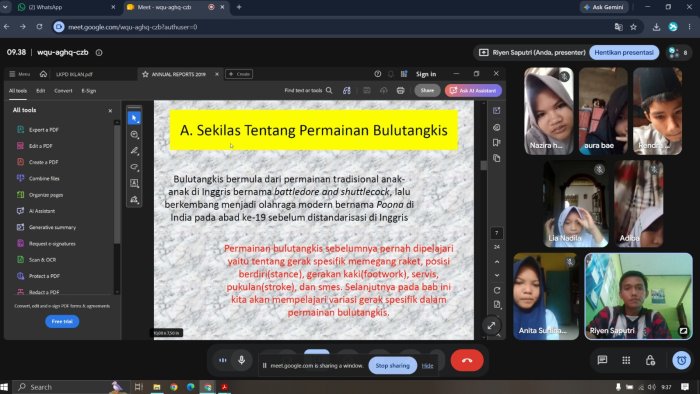
Task: Click the Acrobat Home icon
Action: [43, 74]
